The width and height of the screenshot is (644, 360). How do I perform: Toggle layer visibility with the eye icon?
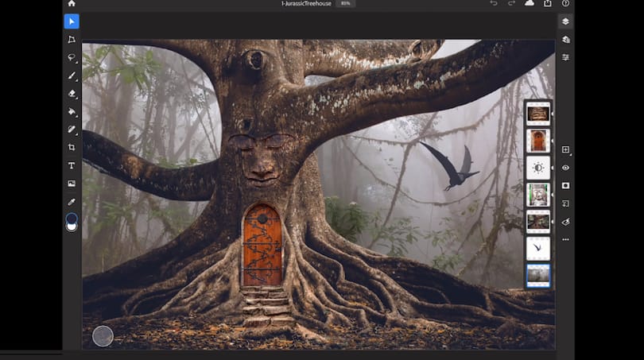tap(565, 168)
